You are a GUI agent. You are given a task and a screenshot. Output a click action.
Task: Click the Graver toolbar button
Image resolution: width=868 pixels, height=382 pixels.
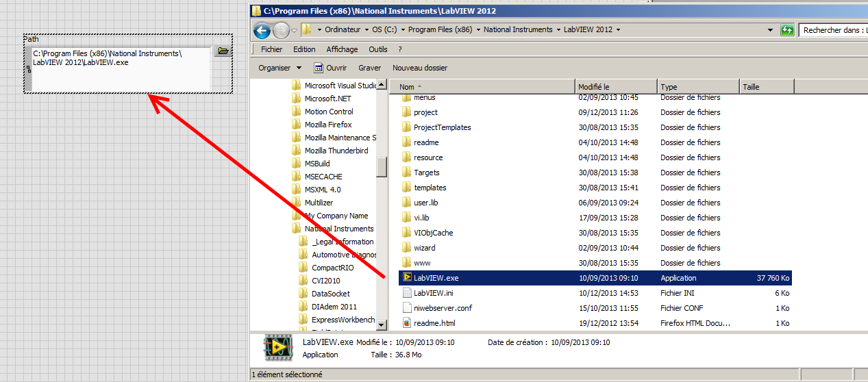[x=370, y=68]
